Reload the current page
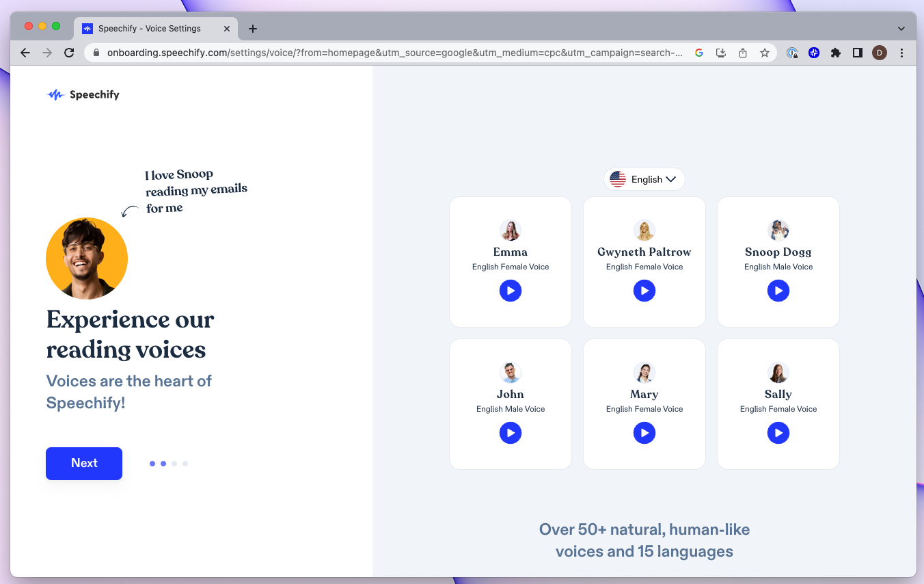The width and height of the screenshot is (924, 584). coord(69,53)
